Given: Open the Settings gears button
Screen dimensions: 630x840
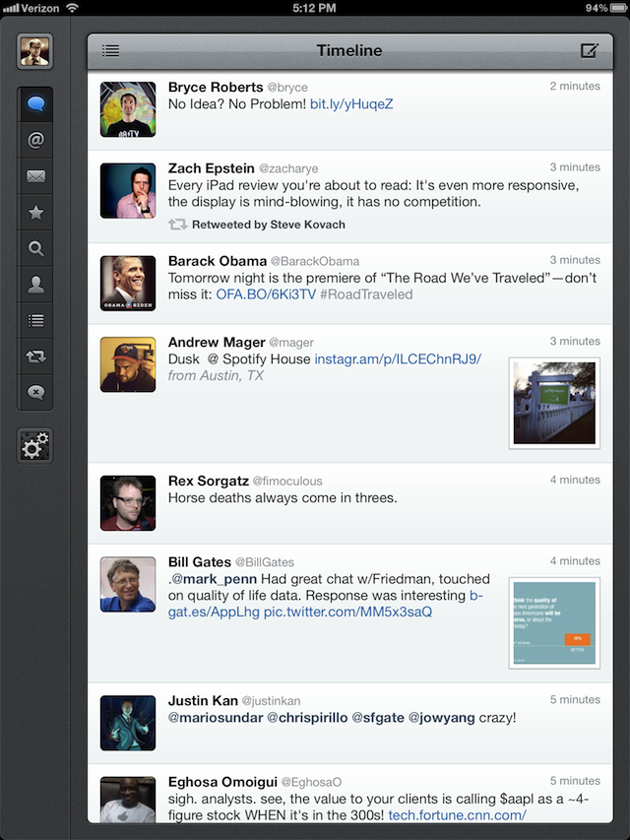Looking at the screenshot, I should point(34,446).
